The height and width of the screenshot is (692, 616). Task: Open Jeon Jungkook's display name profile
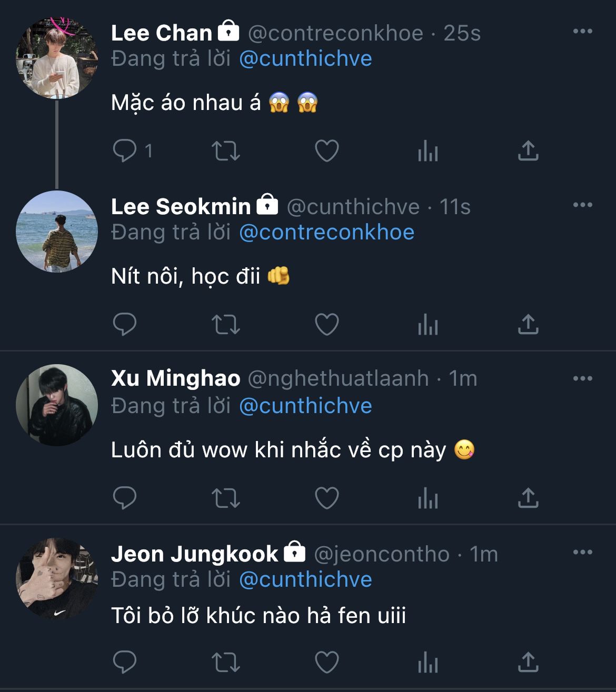(x=194, y=554)
